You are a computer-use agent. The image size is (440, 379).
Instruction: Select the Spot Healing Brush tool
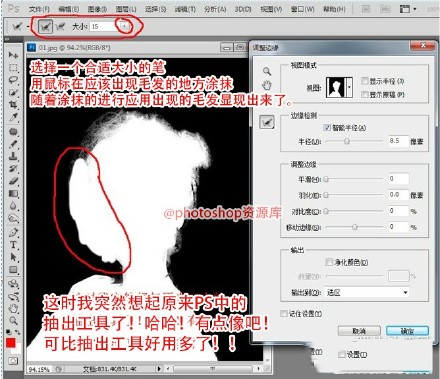(x=13, y=131)
